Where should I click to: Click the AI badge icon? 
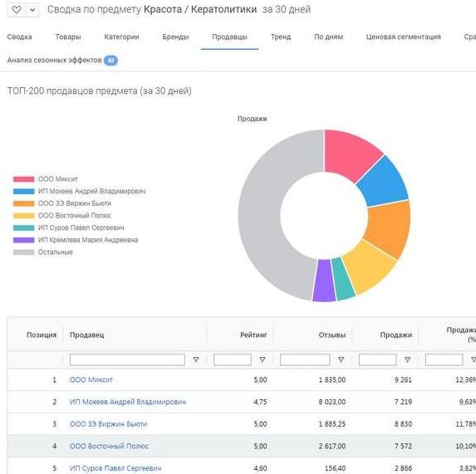pyautogui.click(x=110, y=61)
